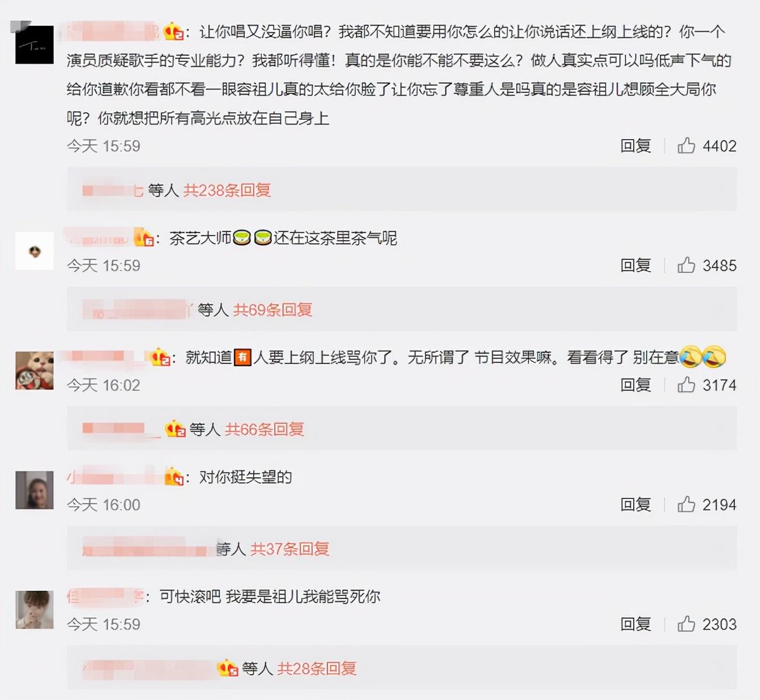Viewport: 760px width, 700px height.
Task: Open the 共37条回复 replies link
Action: coord(290,549)
